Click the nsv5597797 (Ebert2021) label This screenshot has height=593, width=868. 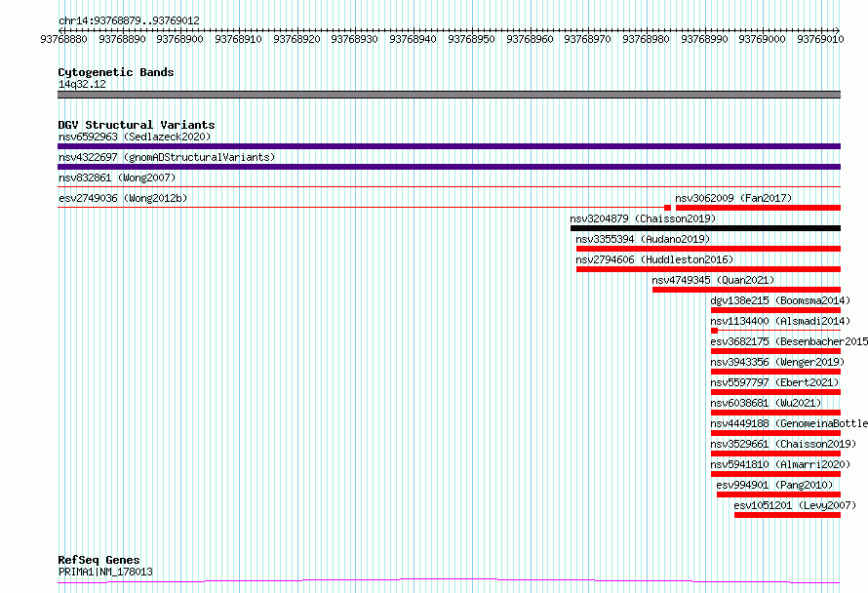click(x=775, y=382)
